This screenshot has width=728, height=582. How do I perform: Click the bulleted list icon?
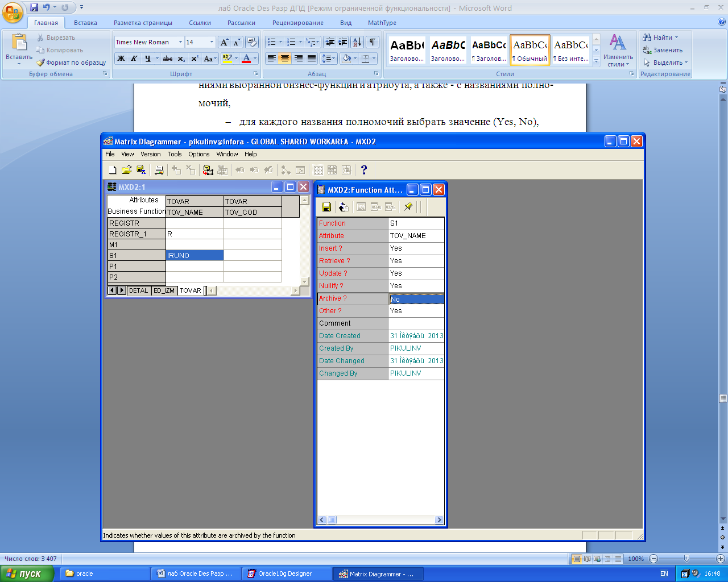272,42
